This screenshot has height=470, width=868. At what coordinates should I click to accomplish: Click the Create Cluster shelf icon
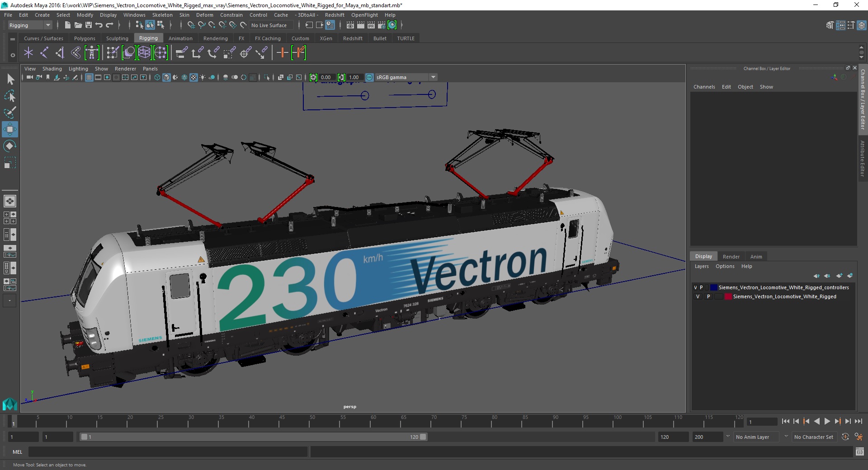pos(160,53)
